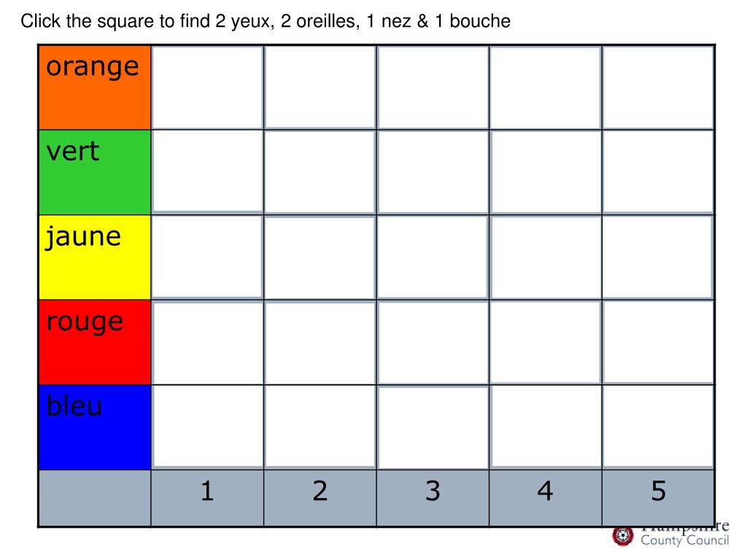Click the column header number 3
The height and width of the screenshot is (560, 747).
[433, 498]
